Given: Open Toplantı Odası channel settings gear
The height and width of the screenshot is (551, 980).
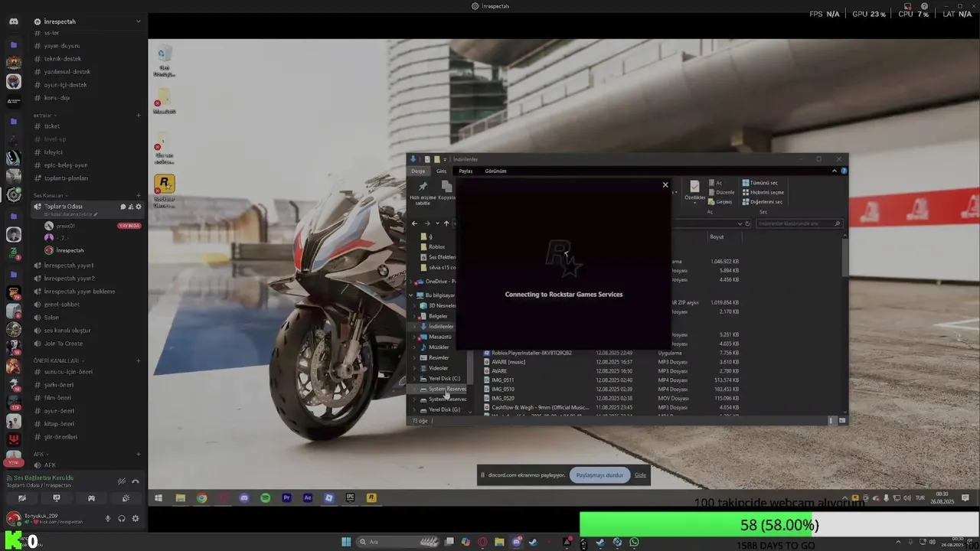Looking at the screenshot, I should [139, 207].
